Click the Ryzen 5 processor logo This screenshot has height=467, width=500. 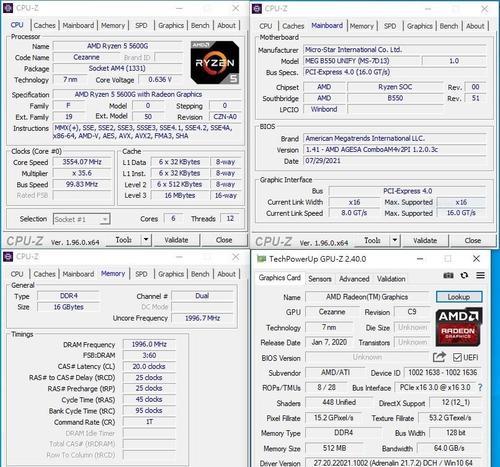click(215, 62)
